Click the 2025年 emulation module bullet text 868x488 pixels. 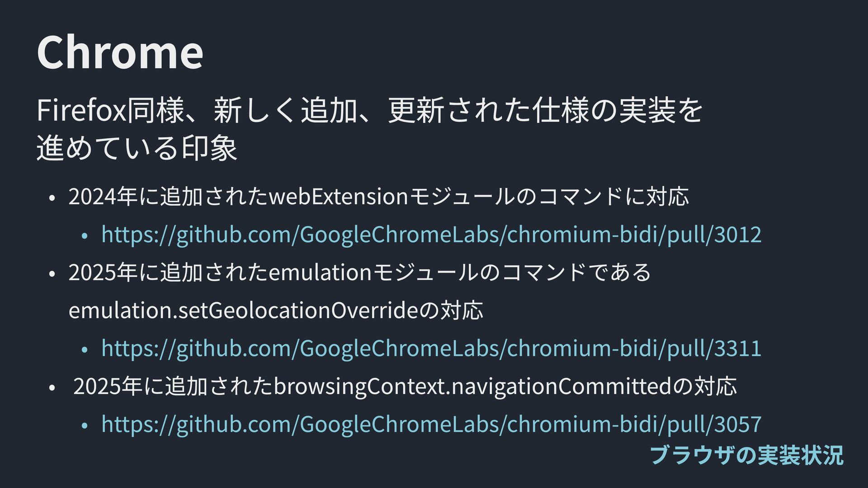pyautogui.click(x=360, y=272)
